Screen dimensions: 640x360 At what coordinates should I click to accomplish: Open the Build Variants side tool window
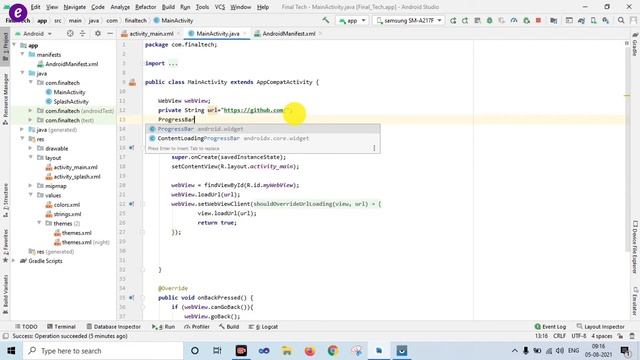click(x=6, y=295)
